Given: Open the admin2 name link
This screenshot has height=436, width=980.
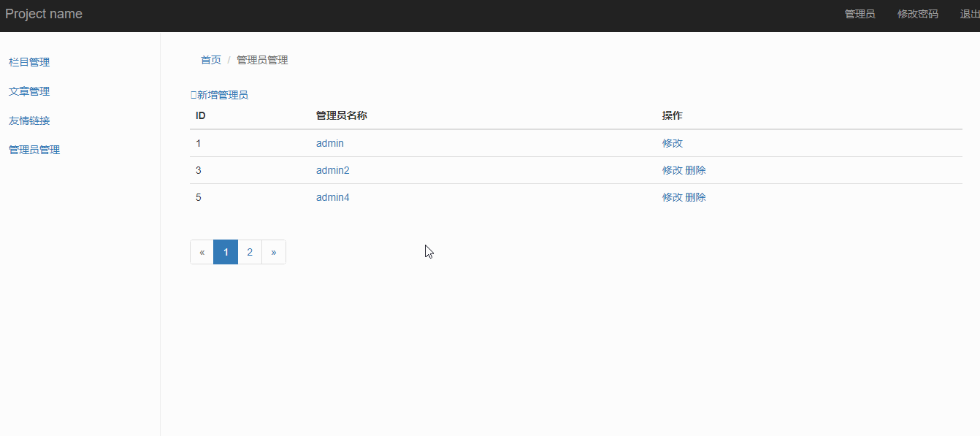Looking at the screenshot, I should click(332, 170).
